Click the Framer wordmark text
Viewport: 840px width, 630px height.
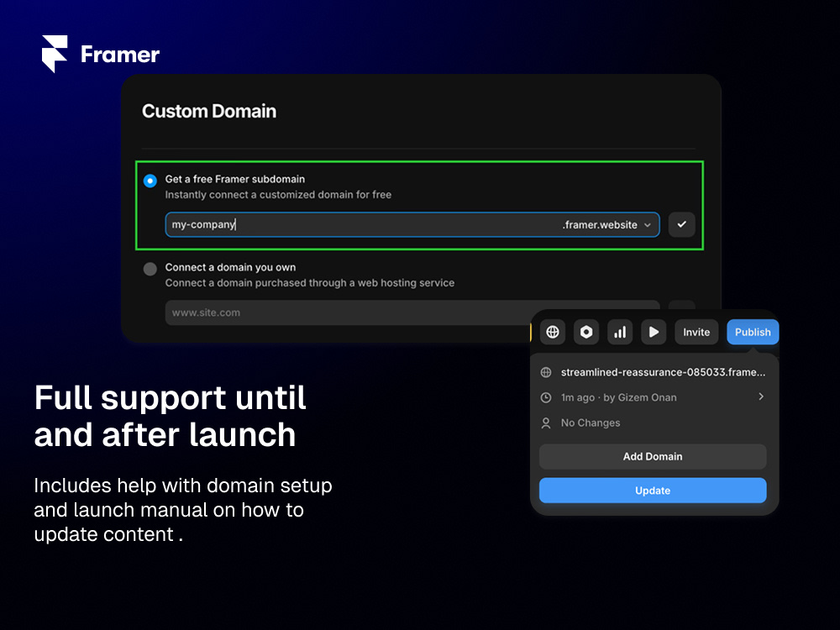[120, 55]
